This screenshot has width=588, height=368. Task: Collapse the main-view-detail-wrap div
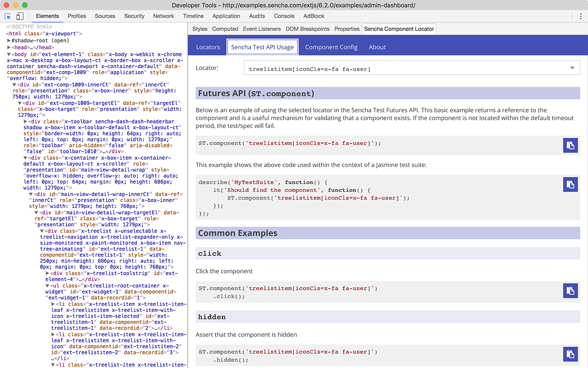coord(26,158)
